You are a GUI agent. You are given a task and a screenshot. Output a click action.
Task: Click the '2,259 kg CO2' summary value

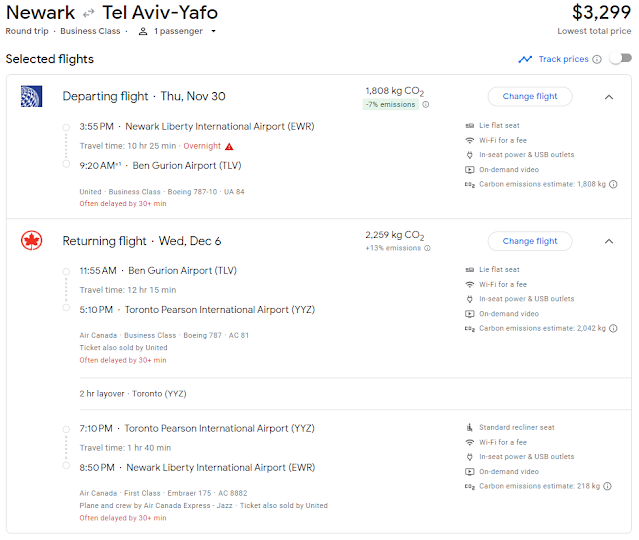[x=394, y=235]
